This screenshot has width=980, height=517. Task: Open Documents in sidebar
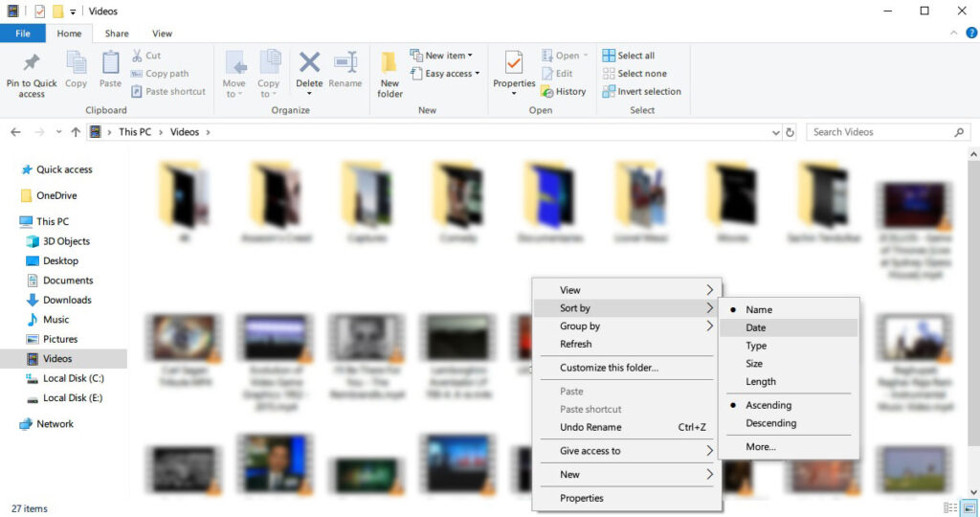coord(60,281)
